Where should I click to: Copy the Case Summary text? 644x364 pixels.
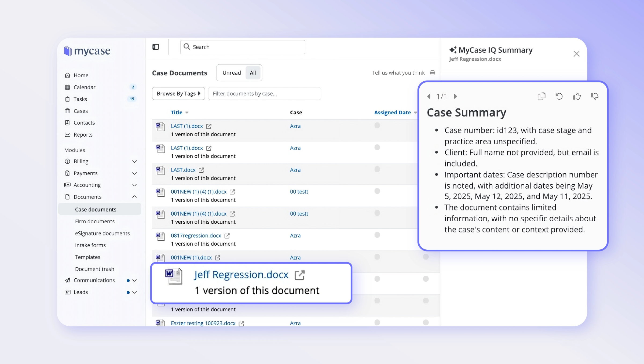[x=541, y=96]
